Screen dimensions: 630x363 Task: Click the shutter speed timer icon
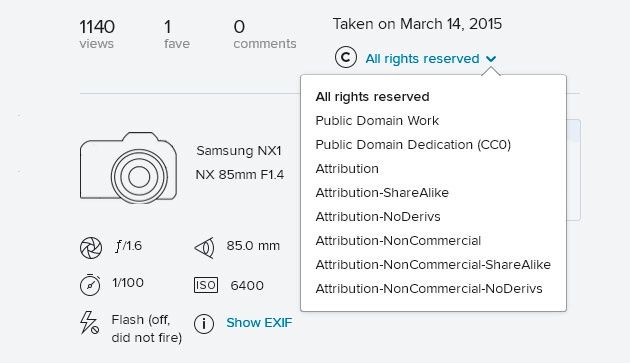click(90, 285)
